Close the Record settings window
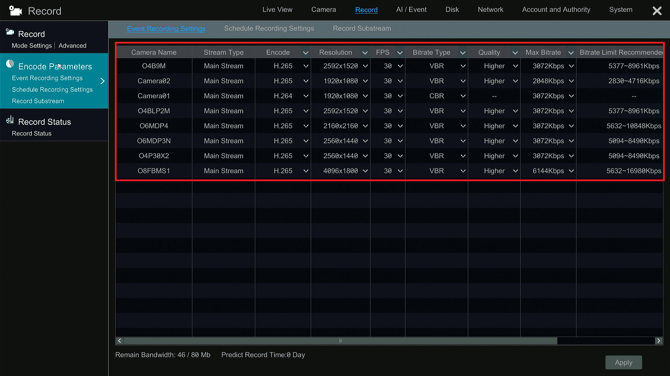 coord(657,11)
